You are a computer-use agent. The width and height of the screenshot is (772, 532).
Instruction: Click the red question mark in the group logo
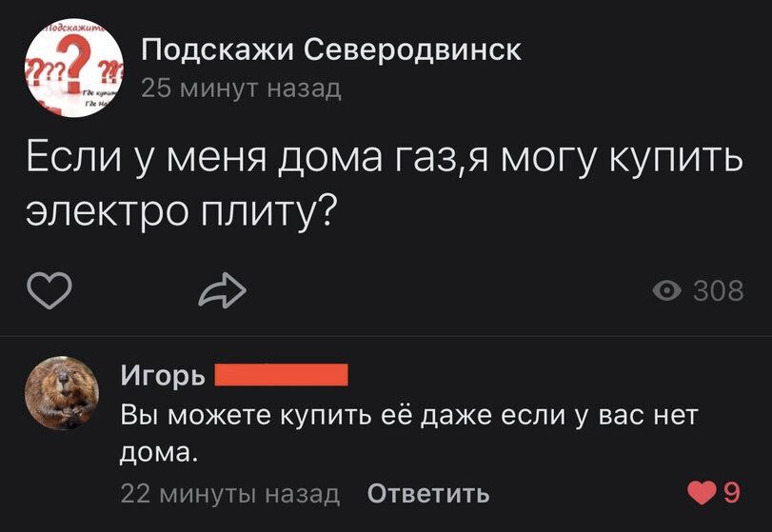[74, 69]
